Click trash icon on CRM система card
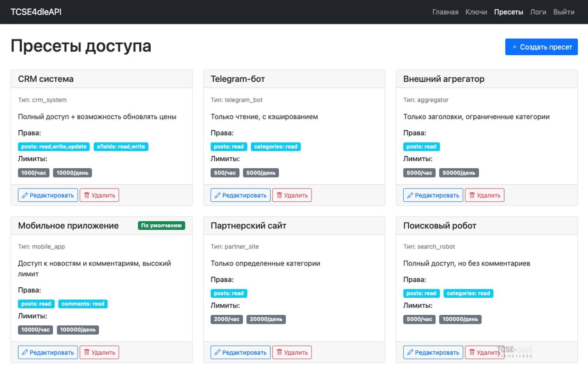The width and height of the screenshot is (588, 381). click(86, 195)
